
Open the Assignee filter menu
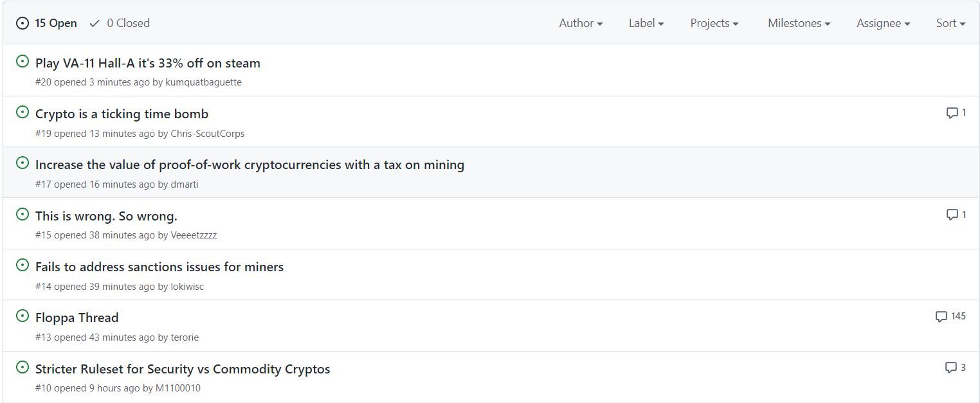click(883, 23)
